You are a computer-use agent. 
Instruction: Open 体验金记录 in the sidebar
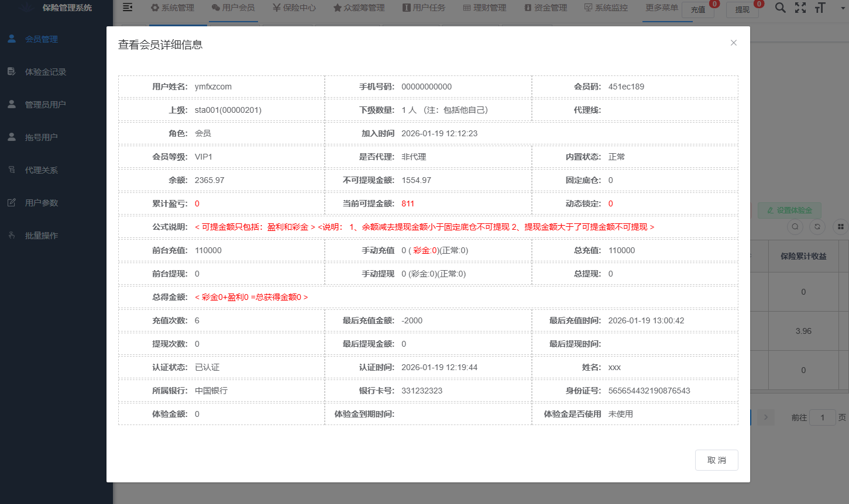[x=46, y=72]
